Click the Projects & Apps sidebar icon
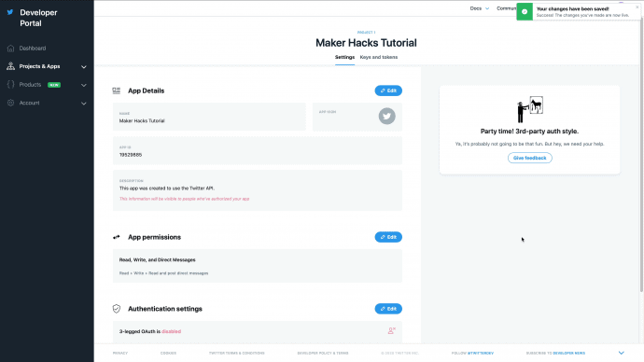 pyautogui.click(x=10, y=66)
